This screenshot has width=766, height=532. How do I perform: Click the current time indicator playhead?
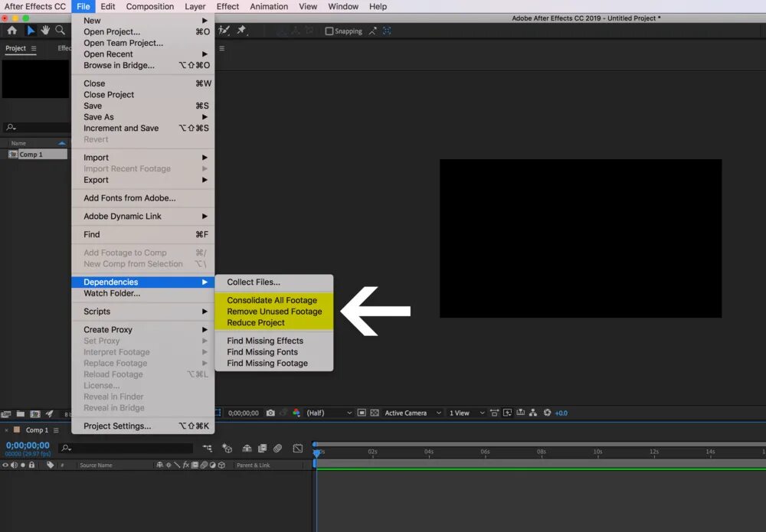coord(316,452)
